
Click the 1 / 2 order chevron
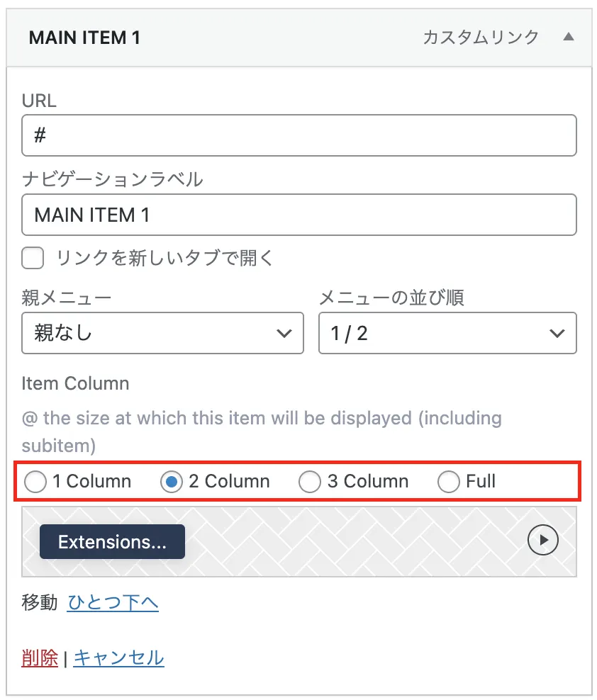[x=557, y=333]
